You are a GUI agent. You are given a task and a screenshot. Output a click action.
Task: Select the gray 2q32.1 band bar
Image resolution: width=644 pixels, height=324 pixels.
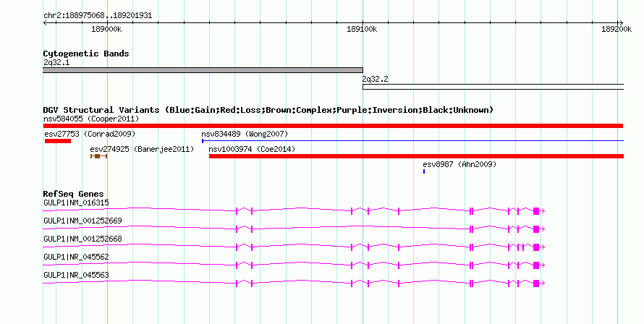[203, 70]
